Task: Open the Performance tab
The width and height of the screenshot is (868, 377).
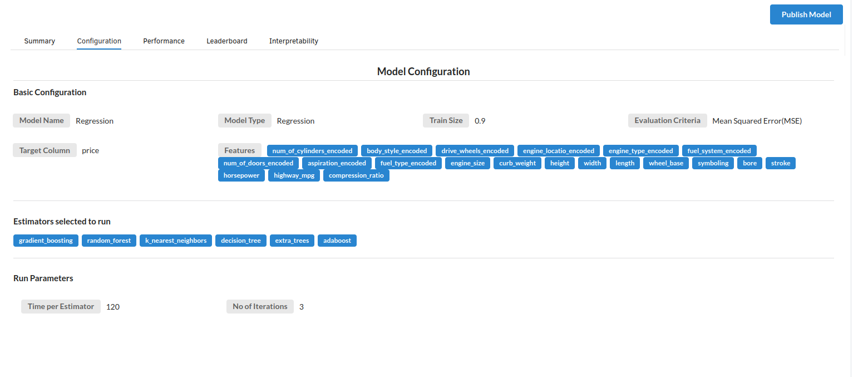Action: pos(164,41)
